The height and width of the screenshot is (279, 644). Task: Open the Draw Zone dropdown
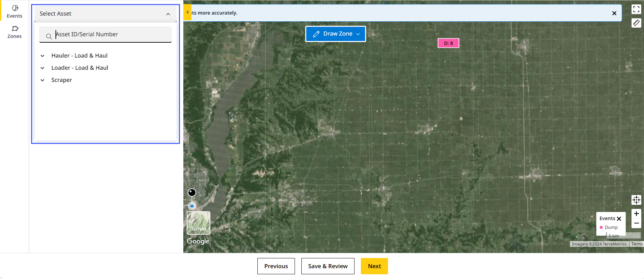(336, 34)
